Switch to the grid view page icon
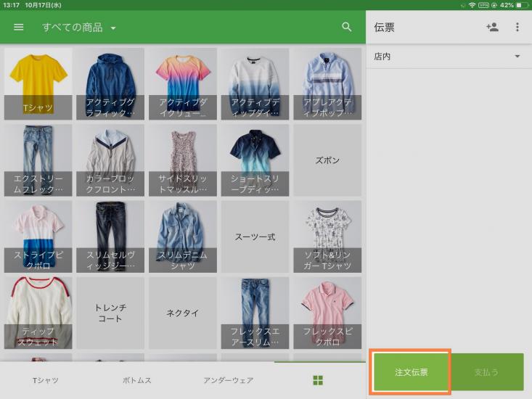This screenshot has height=399, width=532. pyautogui.click(x=318, y=380)
